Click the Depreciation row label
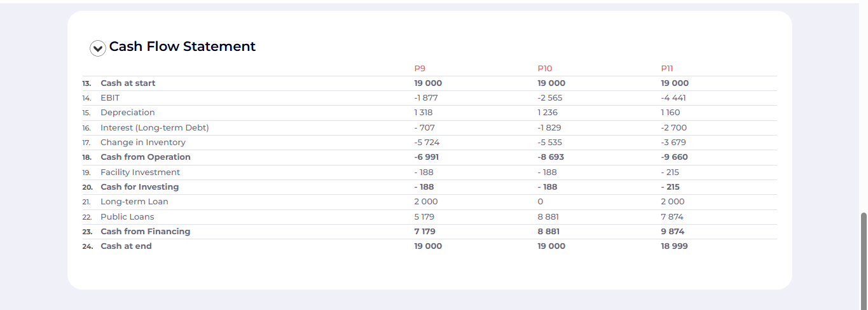The height and width of the screenshot is (310, 868). (x=128, y=113)
